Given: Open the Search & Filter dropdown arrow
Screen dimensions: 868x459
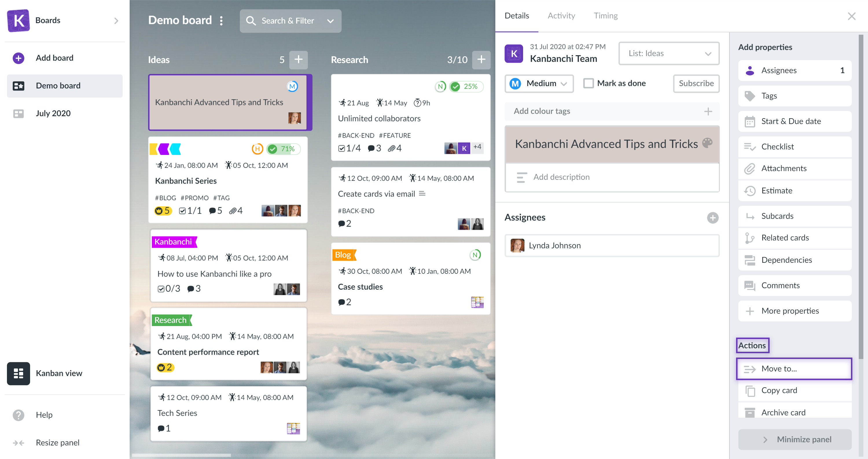Looking at the screenshot, I should pos(330,21).
